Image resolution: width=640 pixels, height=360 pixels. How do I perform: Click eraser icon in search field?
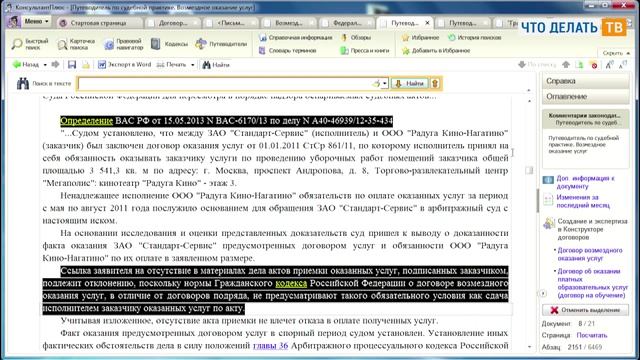[376, 83]
